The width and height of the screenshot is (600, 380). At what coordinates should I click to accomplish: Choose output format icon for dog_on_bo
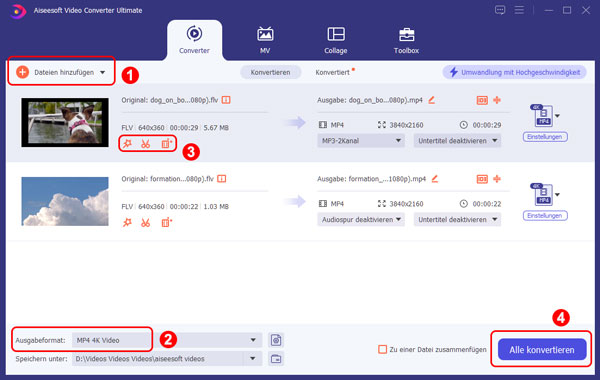pyautogui.click(x=542, y=115)
